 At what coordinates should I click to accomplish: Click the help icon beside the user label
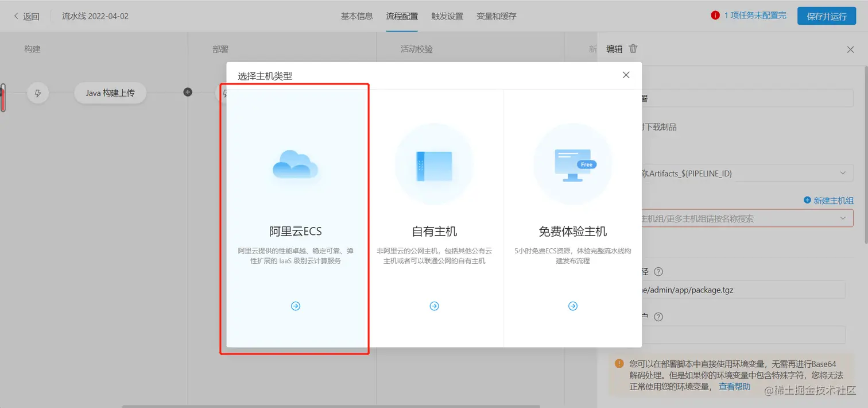pyautogui.click(x=658, y=317)
